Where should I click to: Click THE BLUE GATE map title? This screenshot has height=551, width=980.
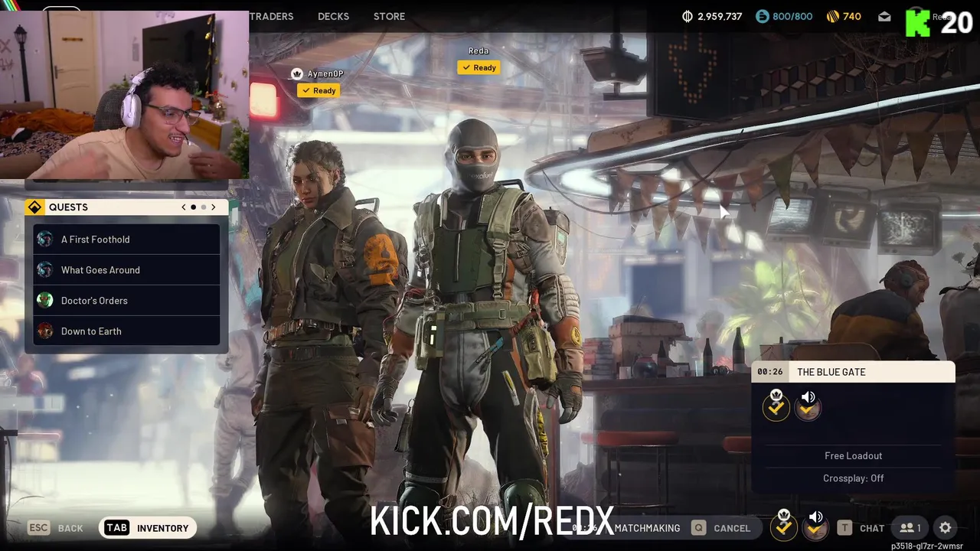831,372
